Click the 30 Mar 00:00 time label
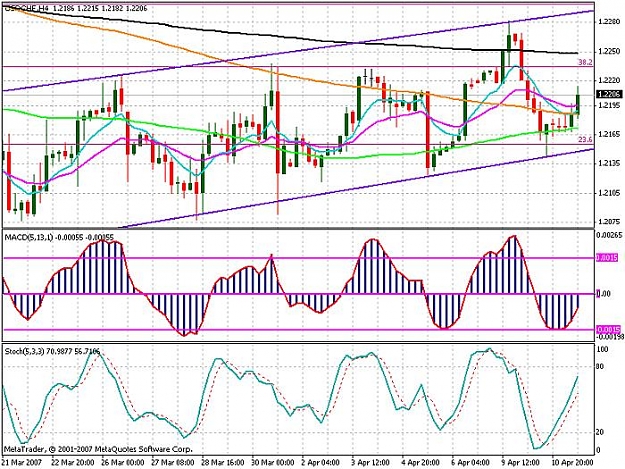 click(273, 463)
